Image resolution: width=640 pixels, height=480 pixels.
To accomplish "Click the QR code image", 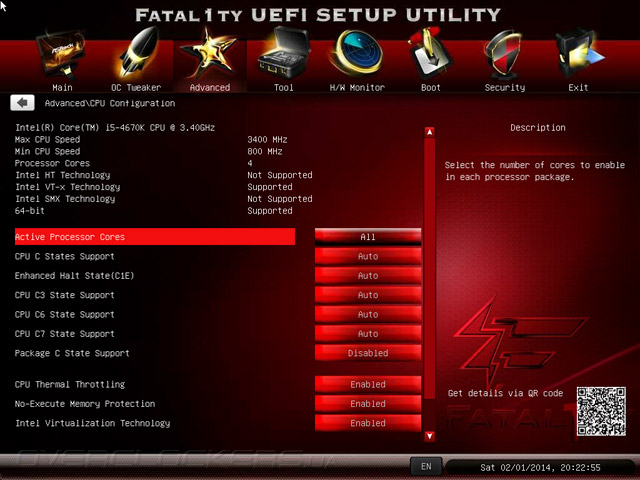I will (601, 411).
